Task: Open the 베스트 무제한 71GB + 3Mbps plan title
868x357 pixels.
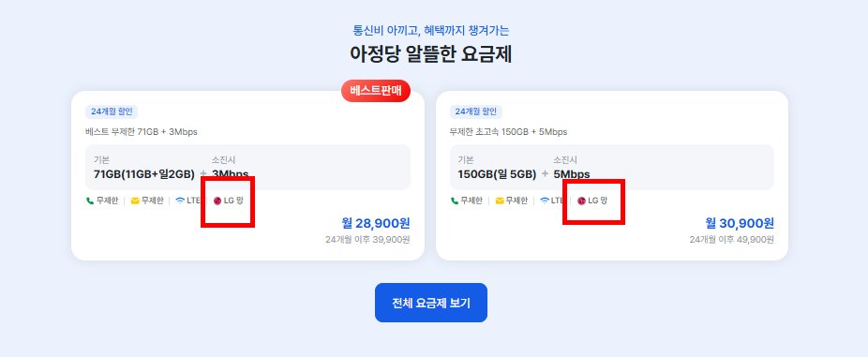Action: 142,132
